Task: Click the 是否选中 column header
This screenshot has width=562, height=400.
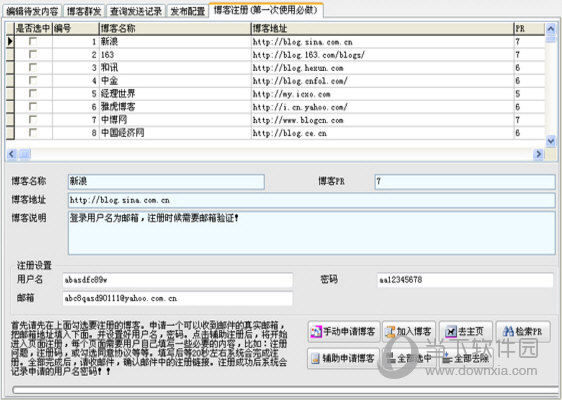Action: point(33,28)
